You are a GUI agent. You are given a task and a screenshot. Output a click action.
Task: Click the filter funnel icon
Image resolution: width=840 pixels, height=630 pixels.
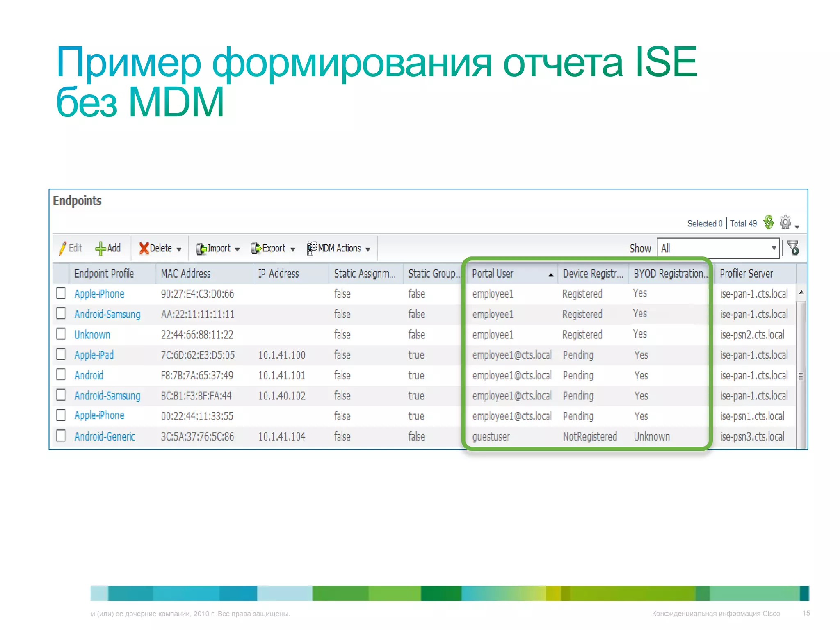[793, 248]
